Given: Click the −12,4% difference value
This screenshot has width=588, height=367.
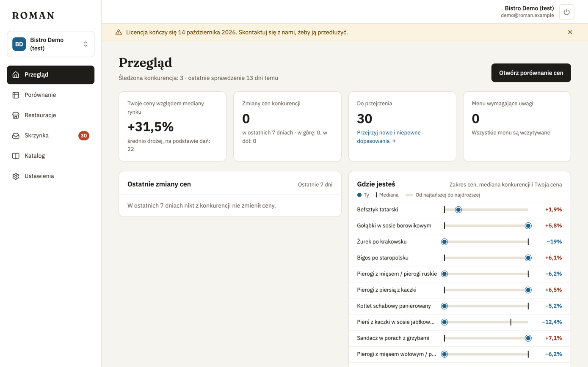Looking at the screenshot, I should click(552, 322).
